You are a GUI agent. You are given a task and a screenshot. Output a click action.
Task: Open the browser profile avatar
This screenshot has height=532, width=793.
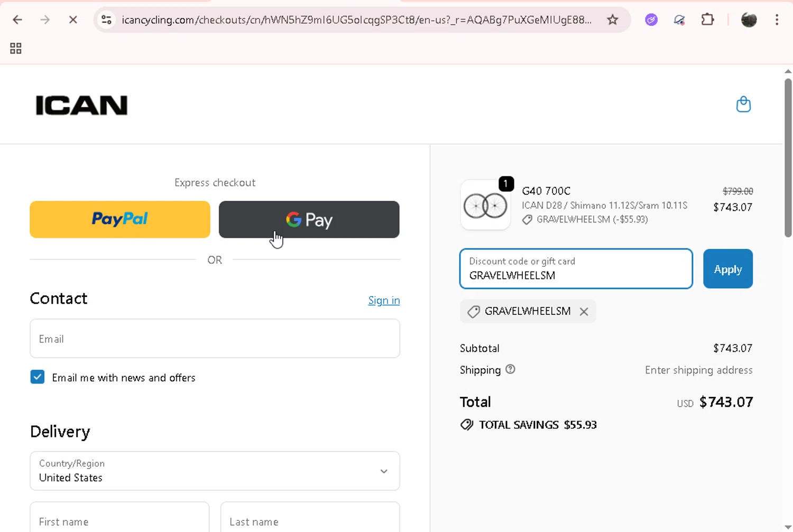749,20
